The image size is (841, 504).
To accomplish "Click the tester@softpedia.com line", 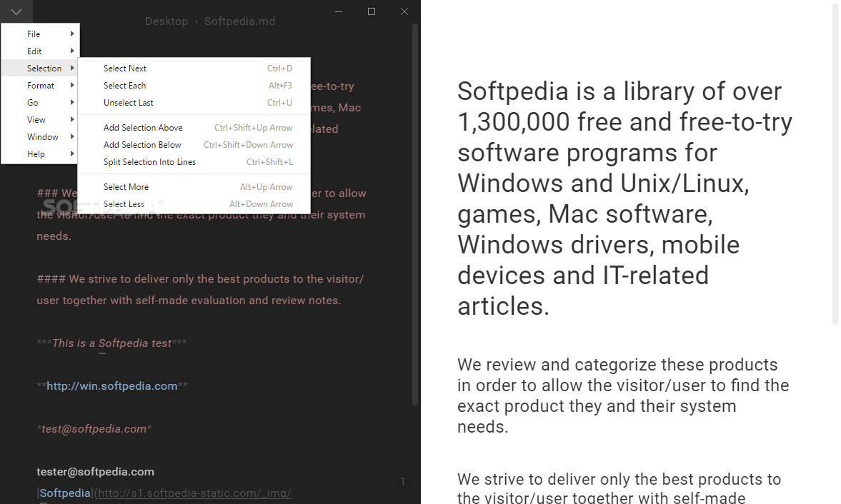I will (95, 472).
